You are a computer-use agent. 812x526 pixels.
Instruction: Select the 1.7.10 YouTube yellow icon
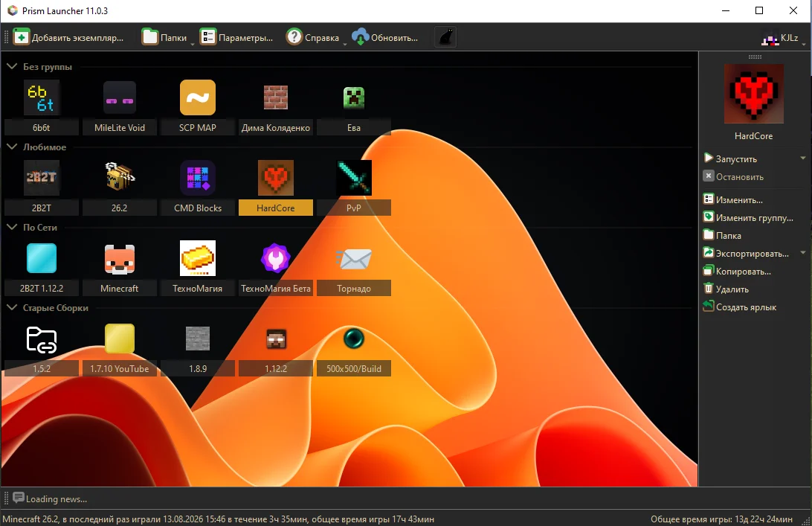[120, 339]
